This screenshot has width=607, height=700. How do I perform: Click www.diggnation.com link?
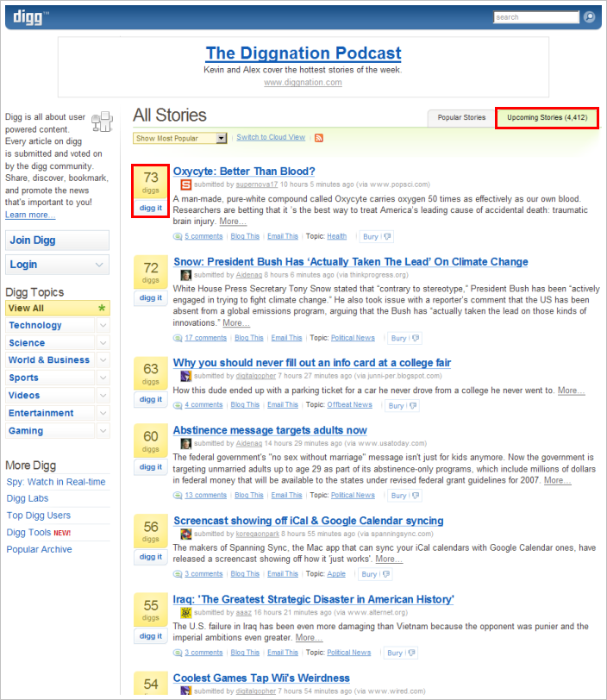click(x=303, y=83)
